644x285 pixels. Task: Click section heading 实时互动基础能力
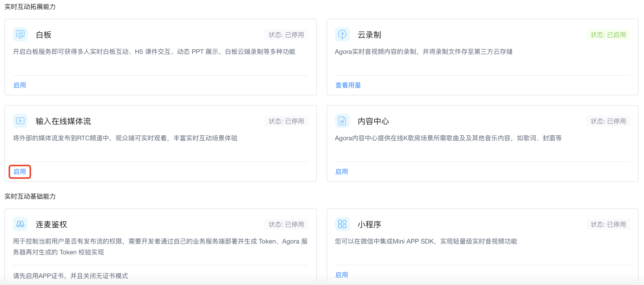pos(30,196)
